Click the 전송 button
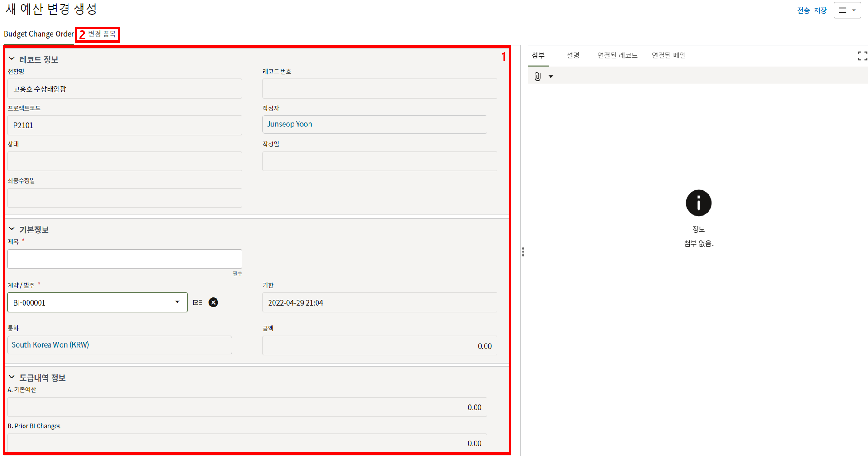Image resolution: width=868 pixels, height=456 pixels. (x=803, y=10)
